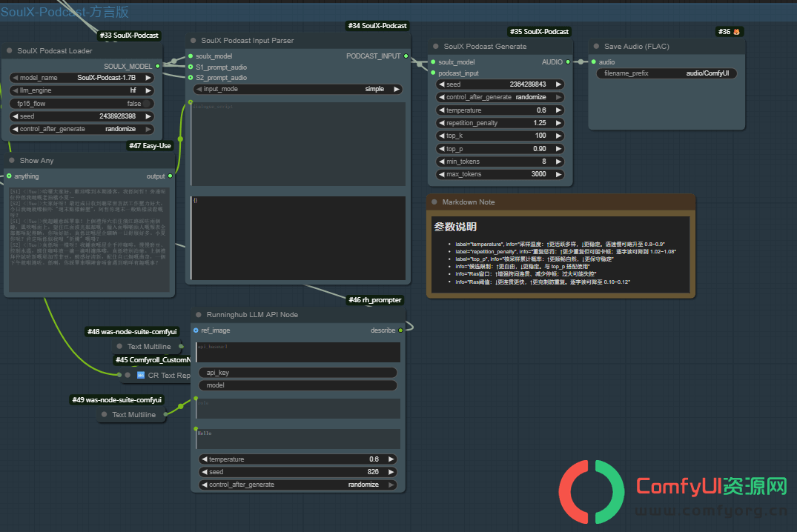The image size is (797, 532).
Task: Collapse the Markdown Note node dot
Action: click(434, 202)
